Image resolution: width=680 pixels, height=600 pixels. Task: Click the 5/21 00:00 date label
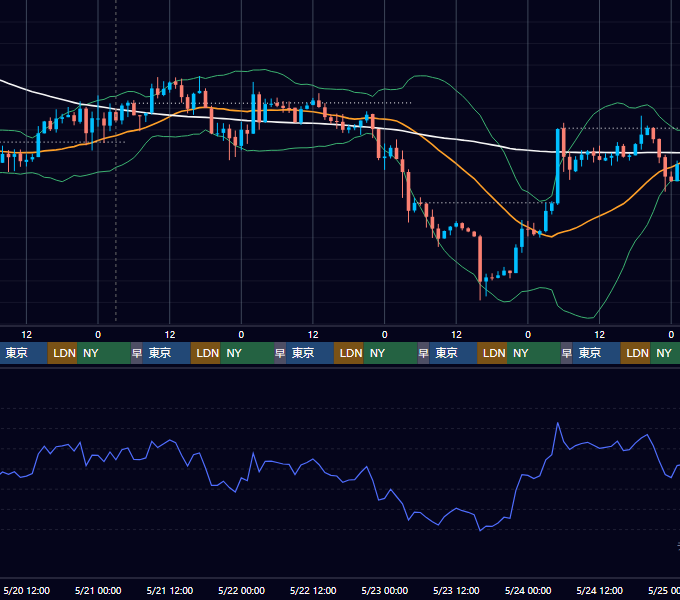(98, 590)
